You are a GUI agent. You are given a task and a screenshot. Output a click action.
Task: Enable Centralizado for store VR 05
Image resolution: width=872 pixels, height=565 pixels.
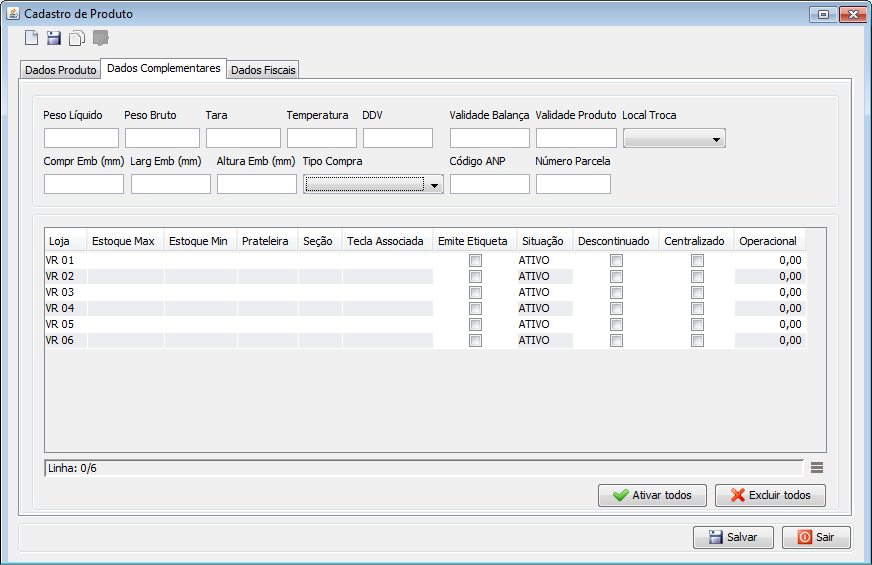pos(697,324)
